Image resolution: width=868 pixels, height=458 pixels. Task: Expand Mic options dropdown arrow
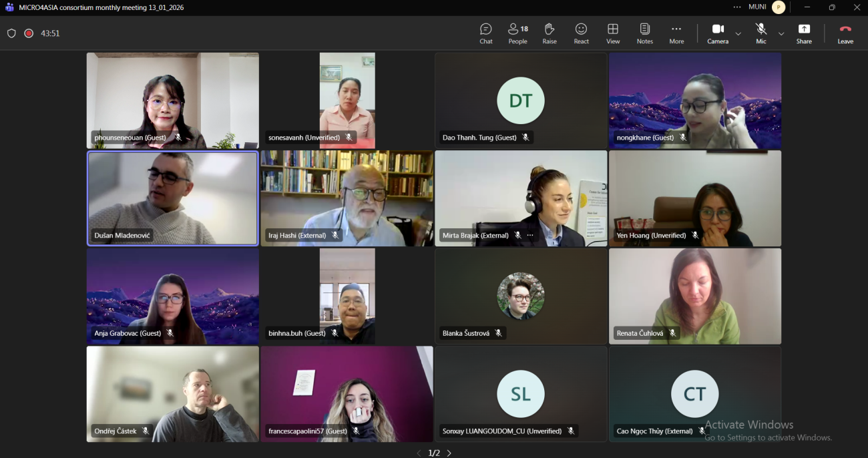point(781,33)
